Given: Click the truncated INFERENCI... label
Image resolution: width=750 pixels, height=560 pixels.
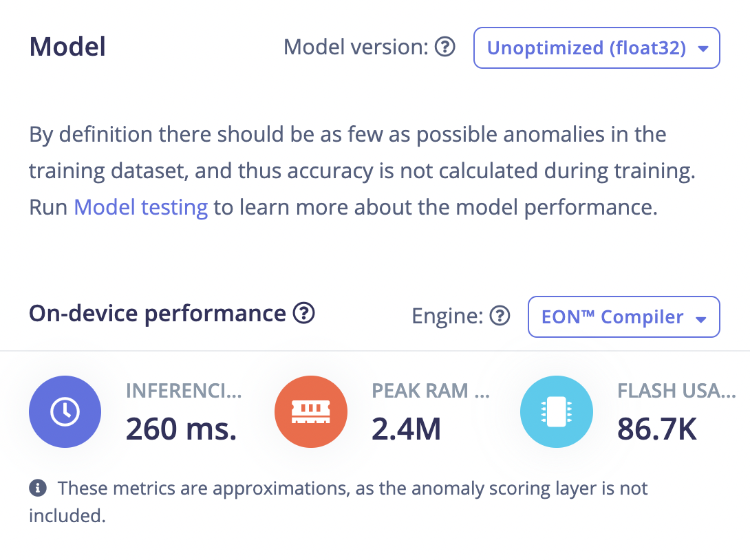Looking at the screenshot, I should [184, 391].
